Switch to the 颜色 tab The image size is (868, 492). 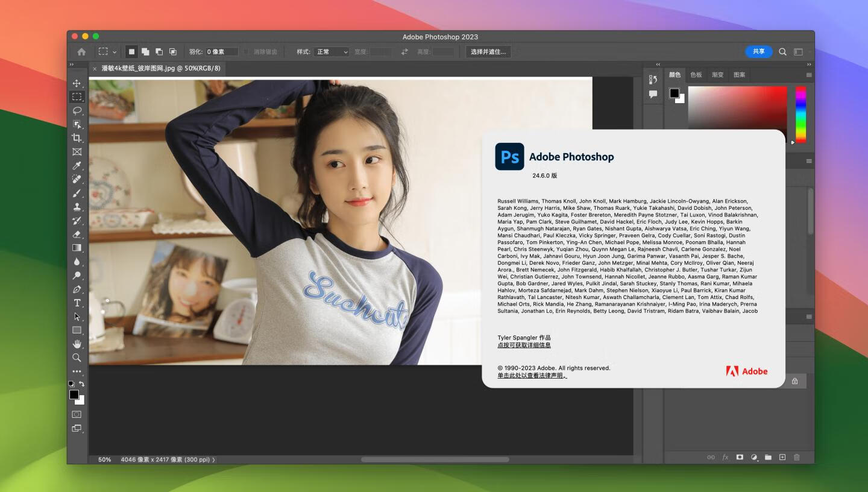tap(675, 75)
